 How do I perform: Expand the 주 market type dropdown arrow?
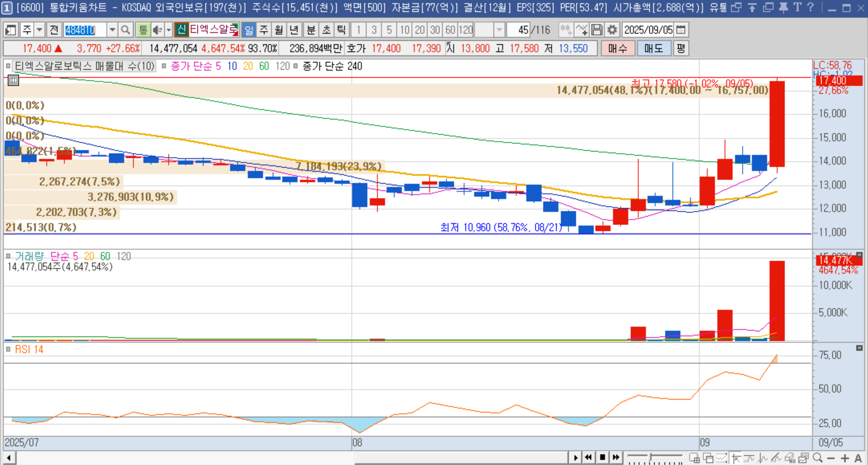pyautogui.click(x=39, y=30)
